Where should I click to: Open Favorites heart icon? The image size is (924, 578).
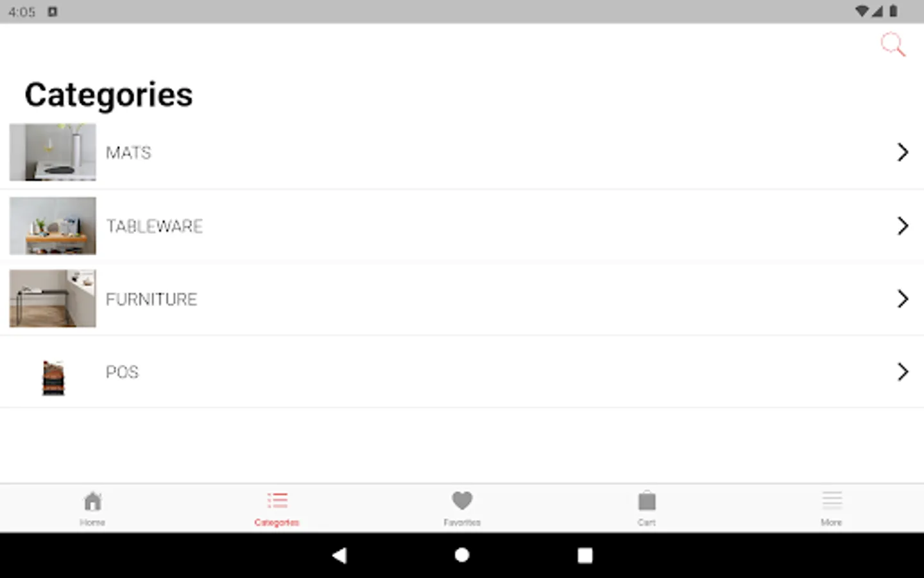462,500
